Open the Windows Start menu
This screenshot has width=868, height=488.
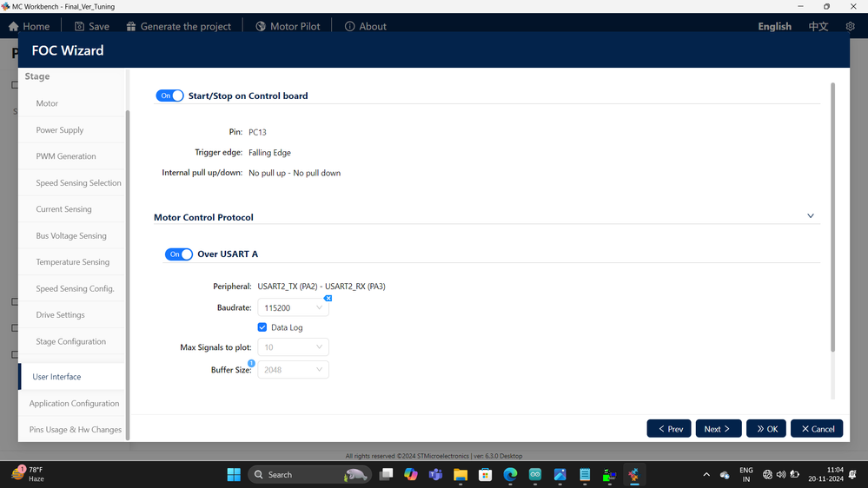234,475
